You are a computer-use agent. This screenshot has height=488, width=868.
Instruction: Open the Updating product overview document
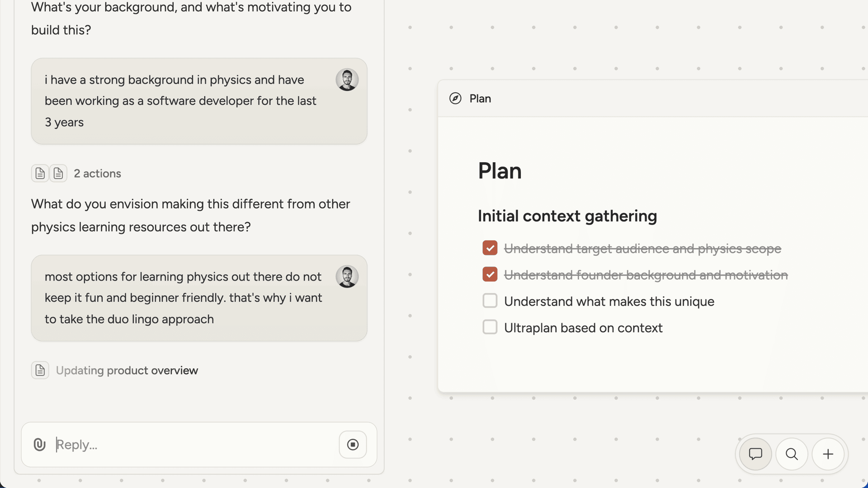pos(127,370)
